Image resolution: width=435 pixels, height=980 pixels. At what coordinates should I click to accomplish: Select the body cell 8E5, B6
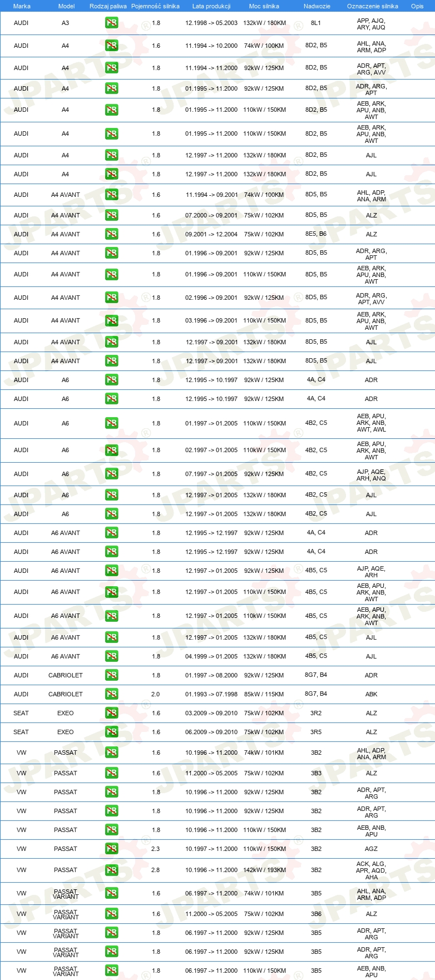tap(316, 234)
